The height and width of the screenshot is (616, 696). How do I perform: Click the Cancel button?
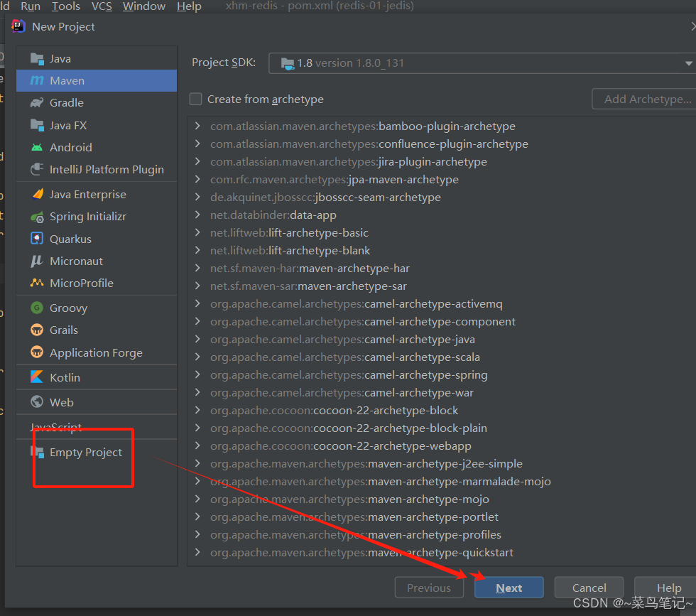(589, 588)
